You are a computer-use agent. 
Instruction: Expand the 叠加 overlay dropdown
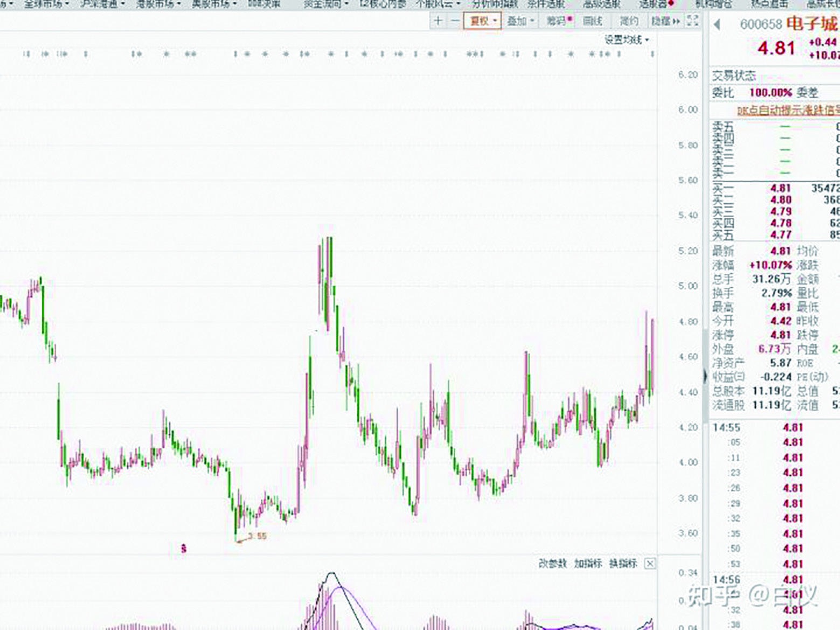pos(520,21)
